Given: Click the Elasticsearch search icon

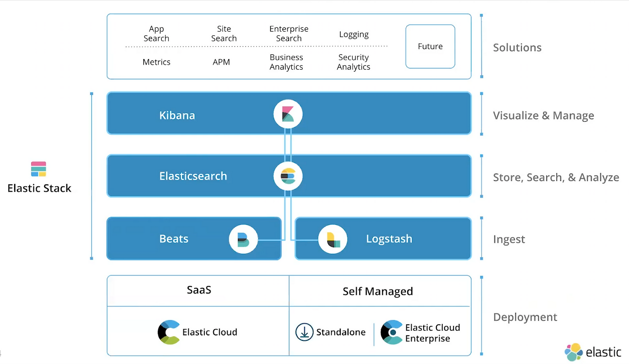Looking at the screenshot, I should (x=287, y=176).
